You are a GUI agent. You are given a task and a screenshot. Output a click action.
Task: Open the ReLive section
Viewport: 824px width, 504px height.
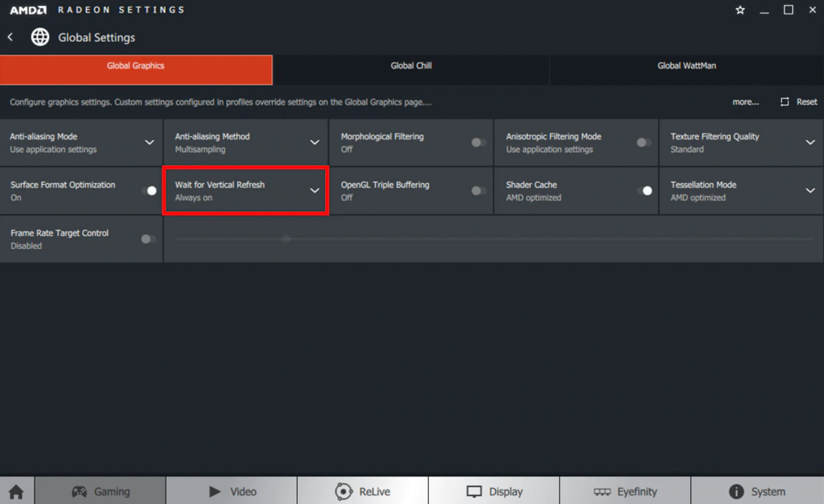pos(362,491)
